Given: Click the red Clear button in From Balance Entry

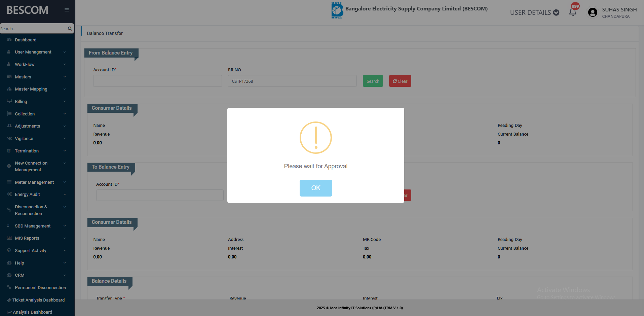Looking at the screenshot, I should pyautogui.click(x=400, y=81).
